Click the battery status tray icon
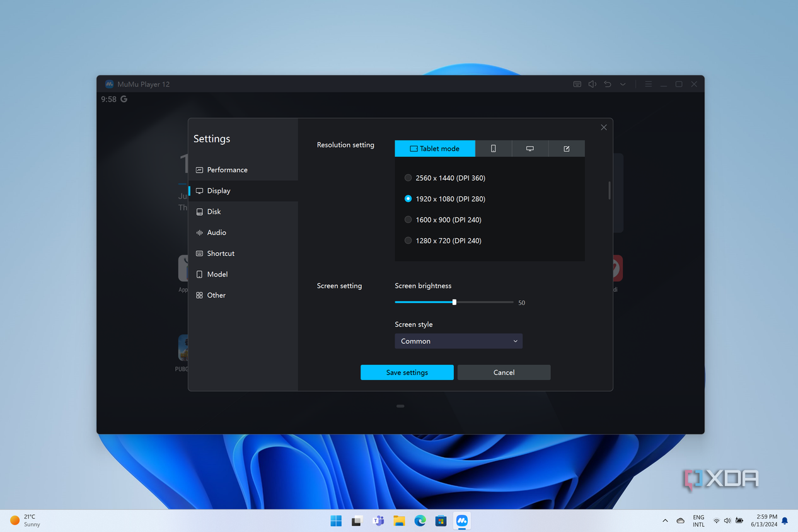The height and width of the screenshot is (532, 798). (739, 521)
